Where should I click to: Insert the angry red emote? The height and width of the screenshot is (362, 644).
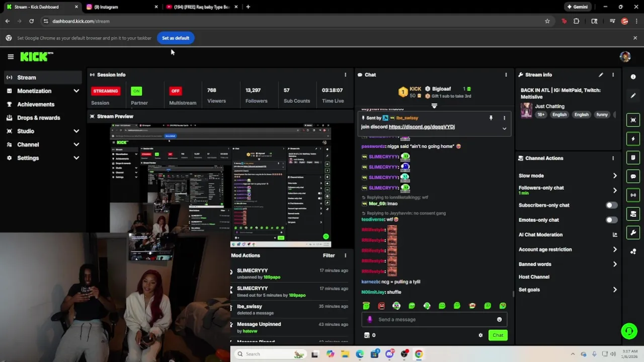click(381, 306)
